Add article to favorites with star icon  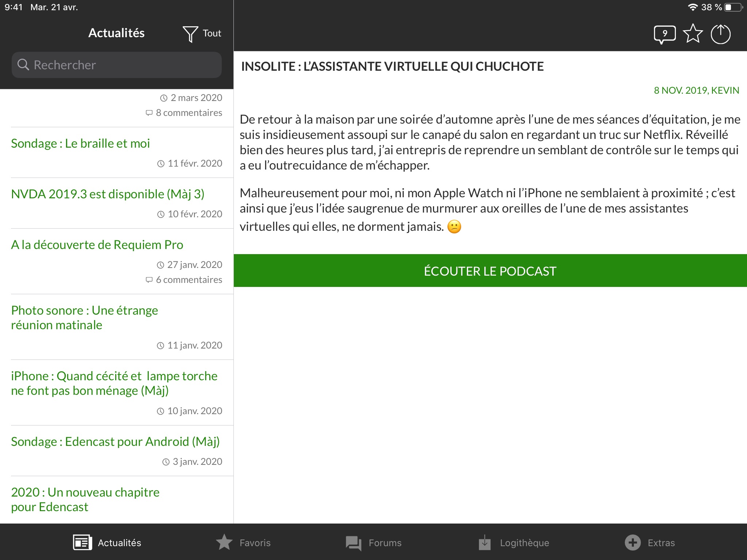click(x=693, y=34)
